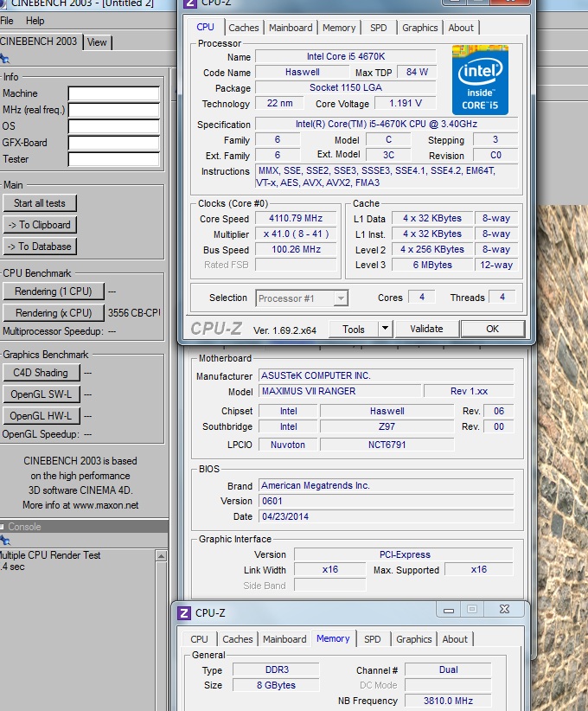588x711 pixels.
Task: Open Graphics tab in top CPU-Z window
Action: 419,28
